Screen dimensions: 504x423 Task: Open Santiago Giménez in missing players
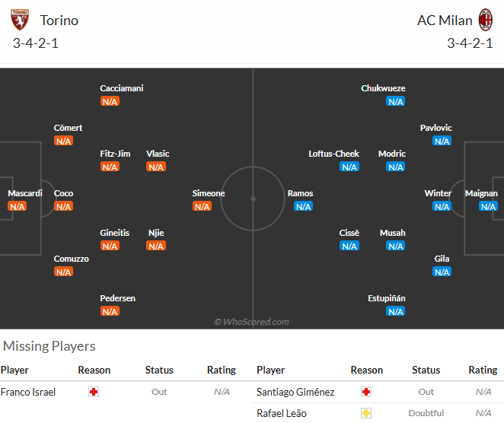pos(295,392)
